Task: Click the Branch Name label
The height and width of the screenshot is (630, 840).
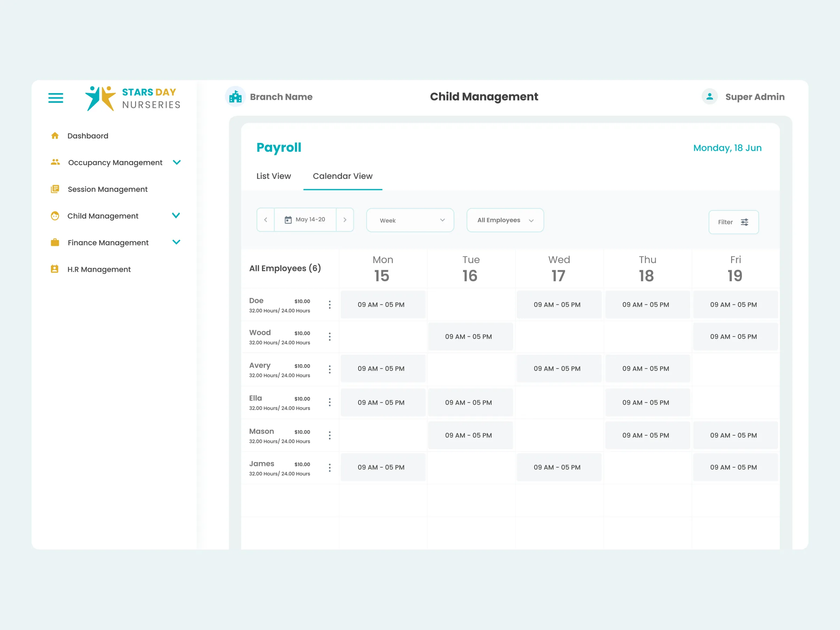Action: [x=281, y=97]
